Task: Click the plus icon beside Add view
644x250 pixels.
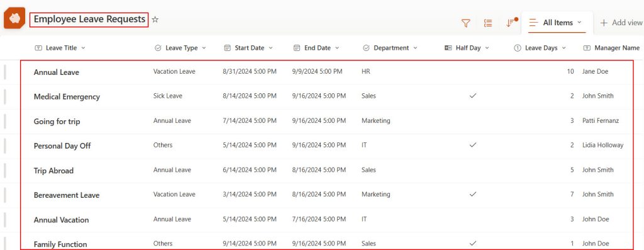Action: point(603,23)
